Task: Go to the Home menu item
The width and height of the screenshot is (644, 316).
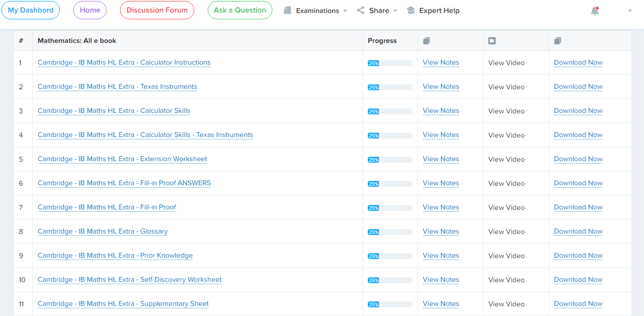Action: [90, 10]
